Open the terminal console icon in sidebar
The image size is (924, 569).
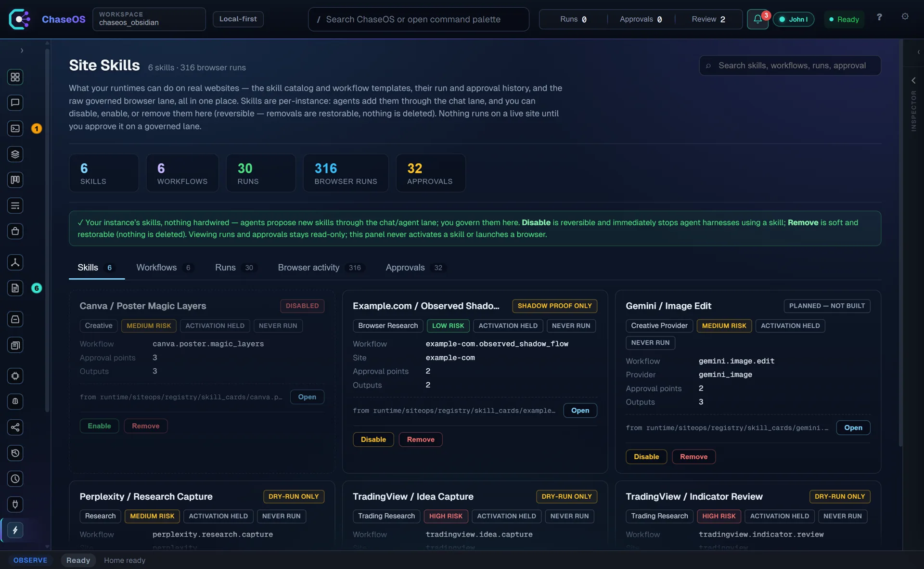tap(15, 129)
